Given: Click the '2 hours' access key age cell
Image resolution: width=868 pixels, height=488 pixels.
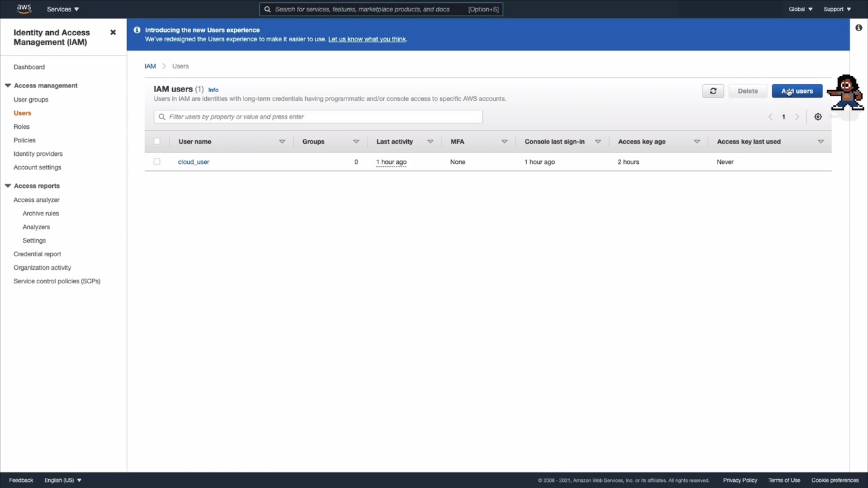Looking at the screenshot, I should 629,162.
